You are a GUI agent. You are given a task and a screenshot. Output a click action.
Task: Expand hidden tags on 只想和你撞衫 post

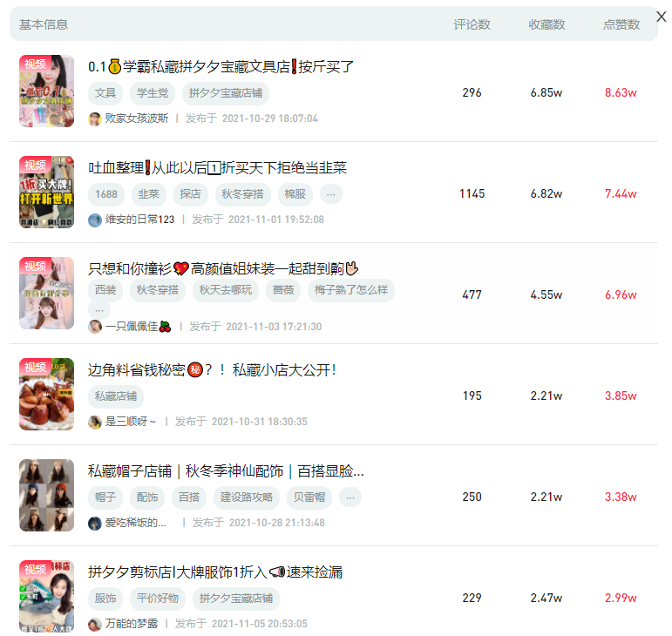(99, 309)
